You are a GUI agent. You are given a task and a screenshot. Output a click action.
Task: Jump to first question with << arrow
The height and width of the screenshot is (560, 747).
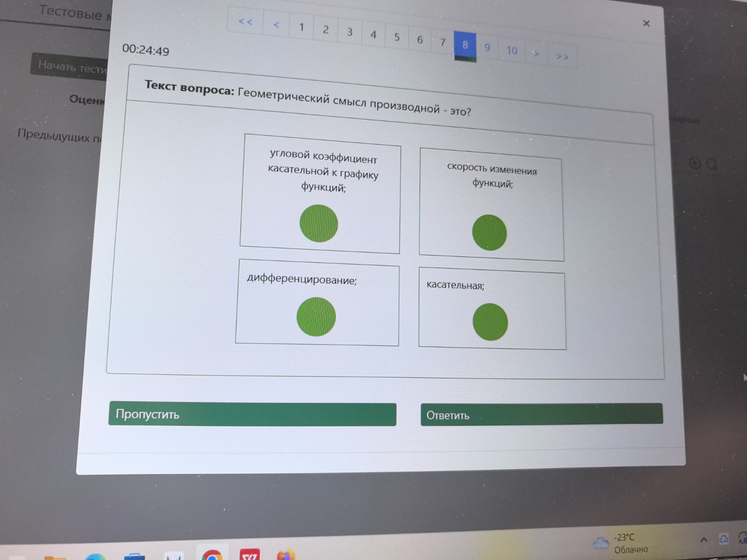(x=246, y=22)
